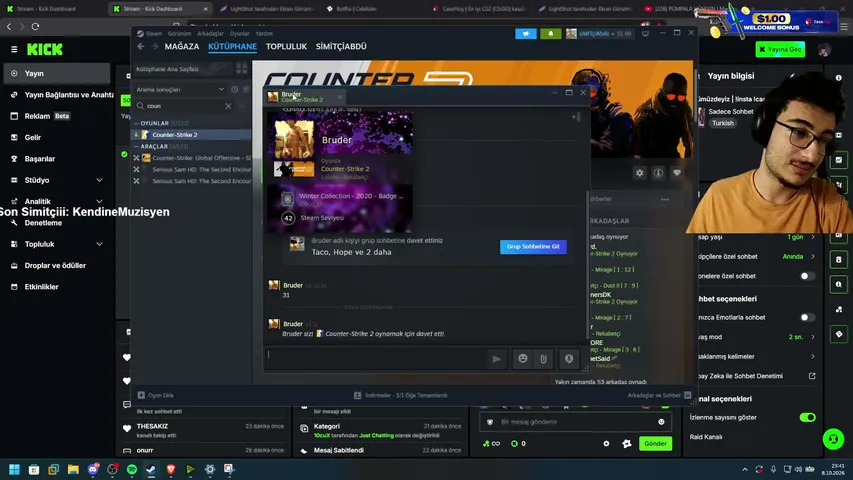
Task: Collapse the OYUNLAR category in Steam library
Action: click(x=137, y=124)
